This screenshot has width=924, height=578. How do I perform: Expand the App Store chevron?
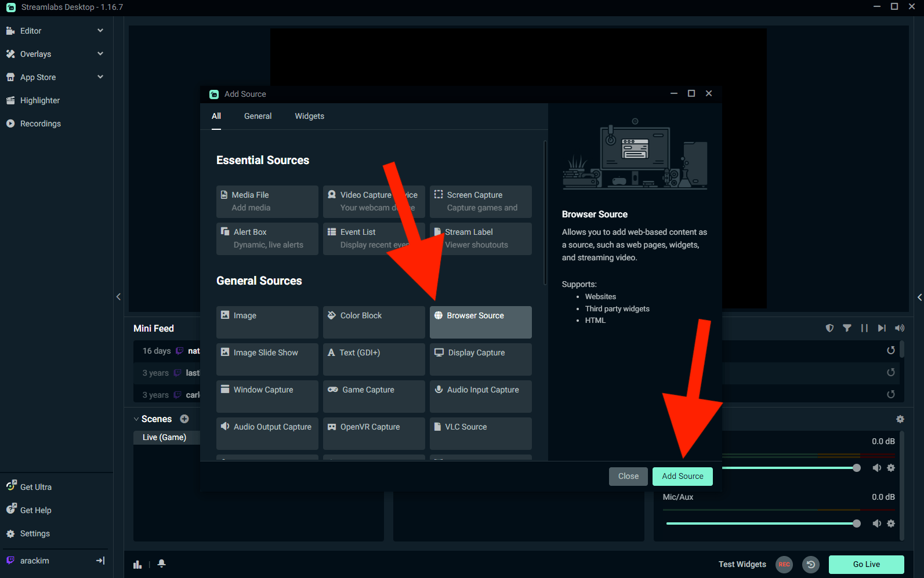[100, 77]
